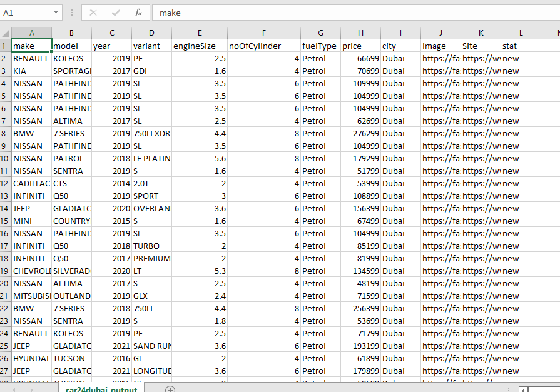The image size is (560, 392).
Task: Click the 'city' header cell
Action: (400, 46)
